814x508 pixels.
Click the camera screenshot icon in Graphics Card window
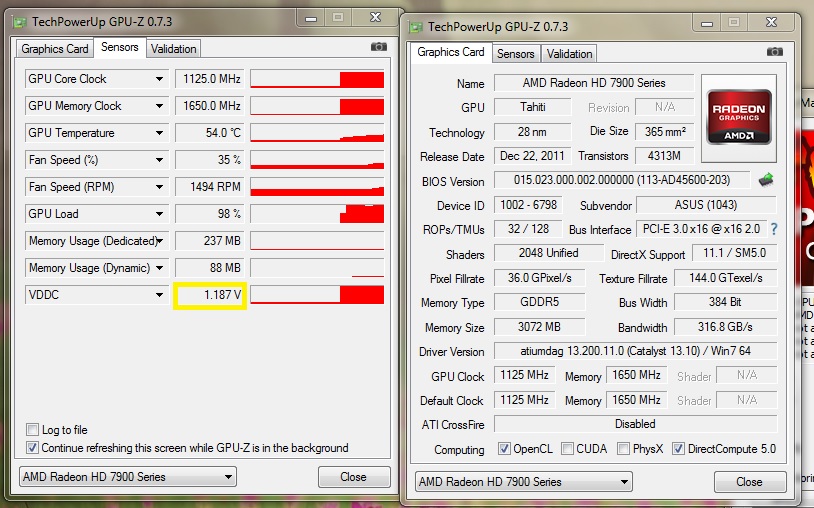pyautogui.click(x=775, y=52)
